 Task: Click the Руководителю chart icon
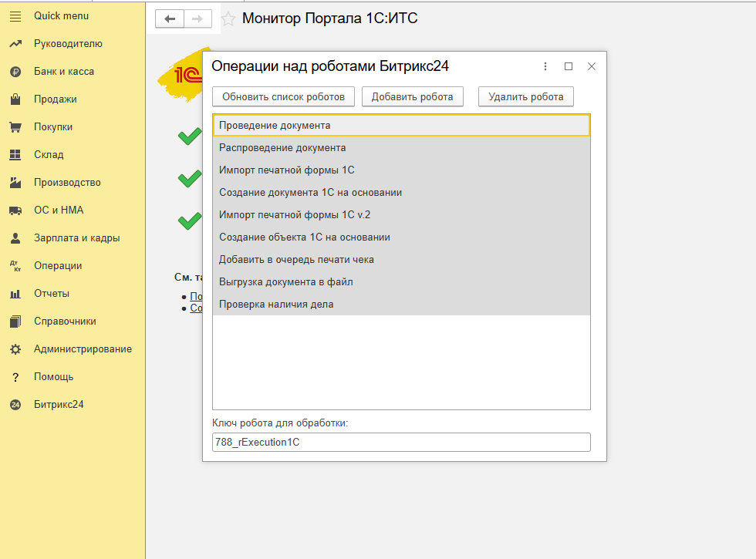tap(15, 44)
